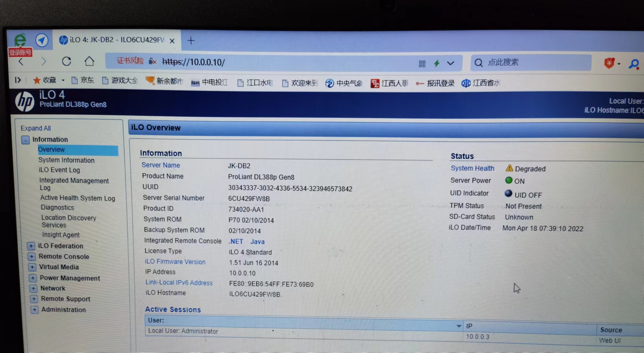Click the browser refresh icon
The image size is (644, 353).
click(66, 61)
